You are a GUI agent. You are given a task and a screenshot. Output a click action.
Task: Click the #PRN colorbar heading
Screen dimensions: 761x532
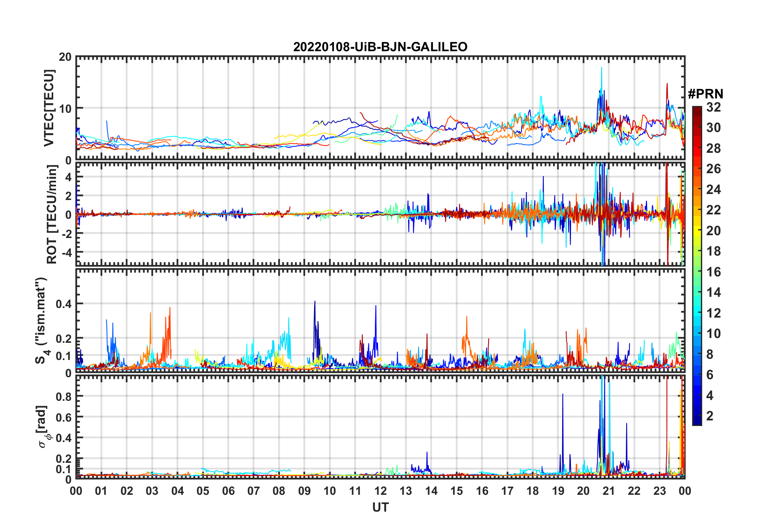[x=705, y=94]
